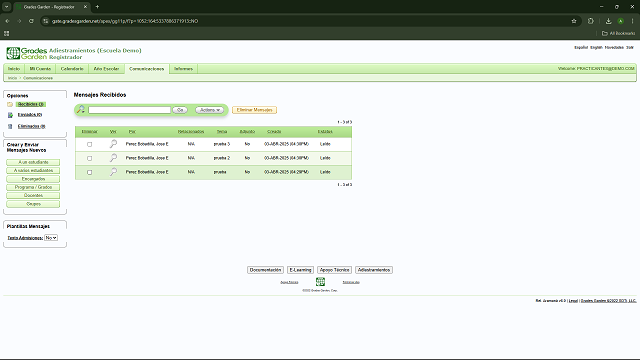Select the Comunicaciones tab
This screenshot has height=360, width=640.
[147, 69]
